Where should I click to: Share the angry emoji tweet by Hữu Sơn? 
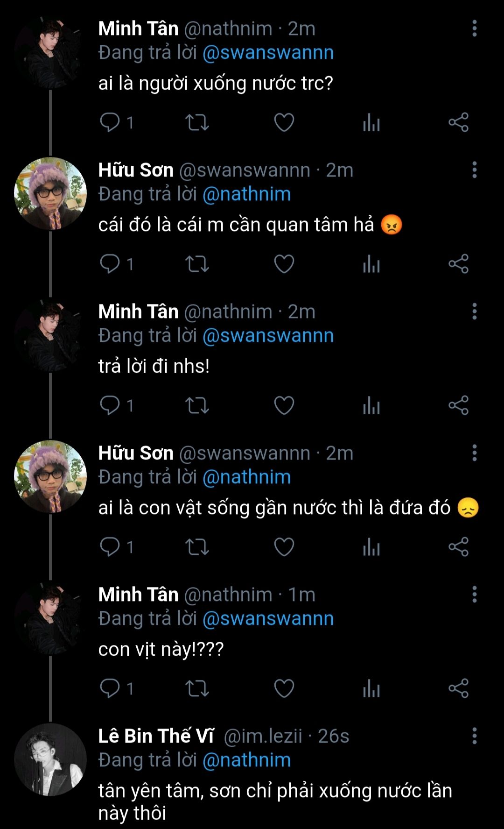[x=458, y=264]
